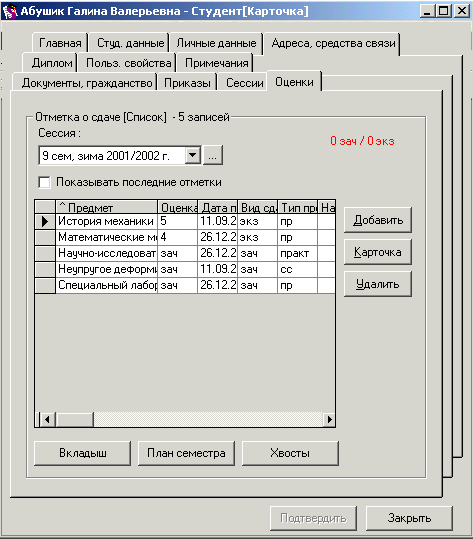Sort by the Предмет column header

[x=107, y=207]
